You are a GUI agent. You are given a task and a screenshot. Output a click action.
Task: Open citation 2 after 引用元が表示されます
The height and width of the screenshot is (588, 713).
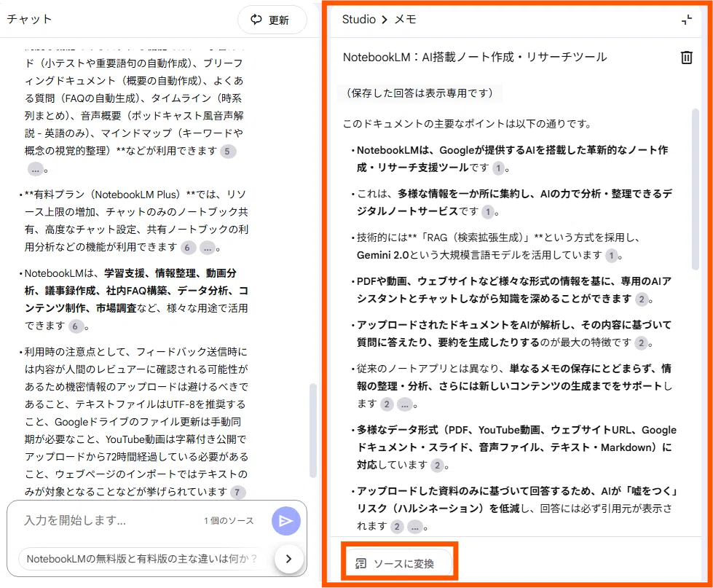tap(397, 527)
